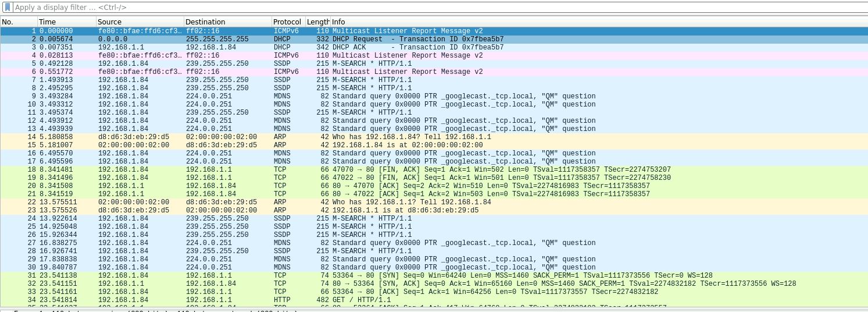This screenshot has height=312, width=868.
Task: Select packet 9 MDNS query at 3.493284
Action: click(x=434, y=96)
